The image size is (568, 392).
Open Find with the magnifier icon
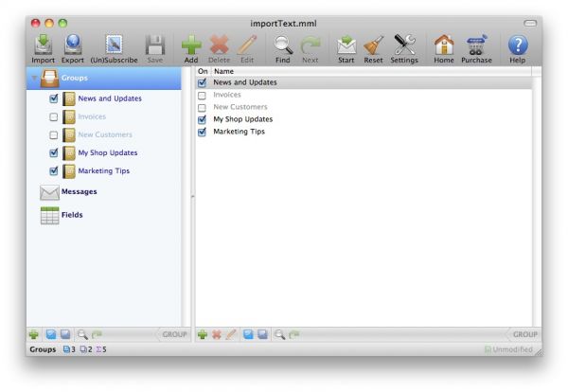pos(283,45)
